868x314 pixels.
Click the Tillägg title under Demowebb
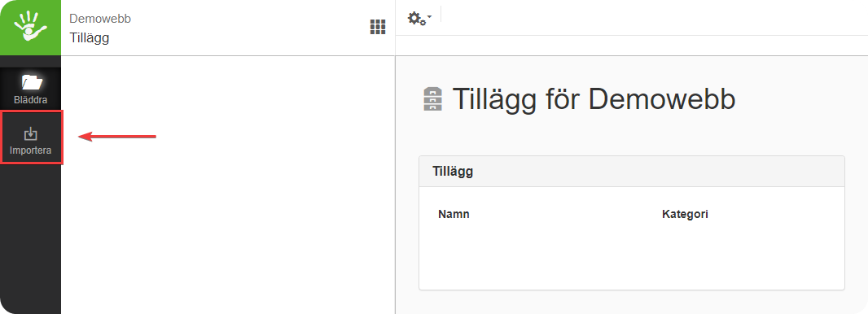pos(89,38)
